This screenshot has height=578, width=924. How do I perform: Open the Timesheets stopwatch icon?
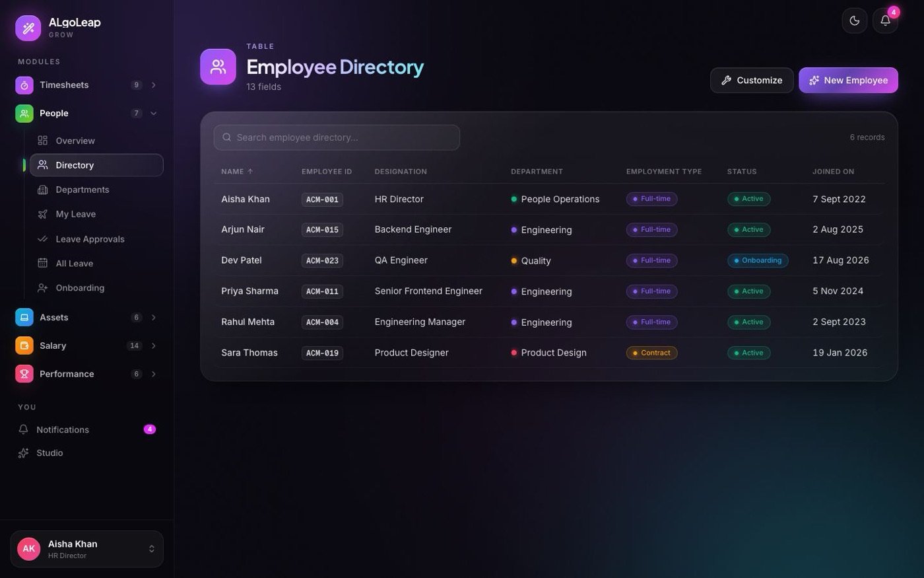24,85
